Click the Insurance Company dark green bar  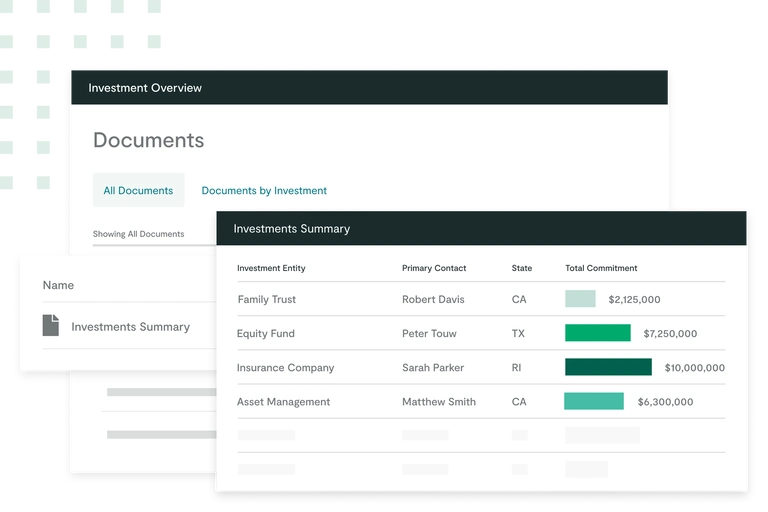click(x=608, y=367)
